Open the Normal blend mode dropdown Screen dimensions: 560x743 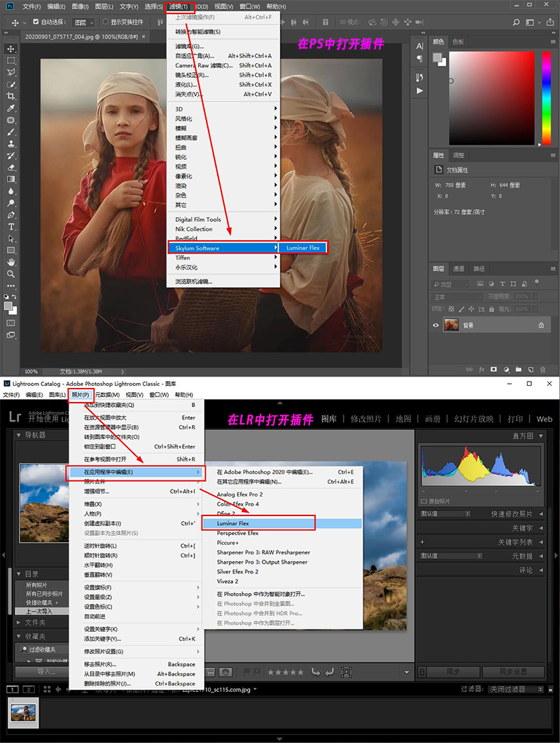[x=456, y=297]
